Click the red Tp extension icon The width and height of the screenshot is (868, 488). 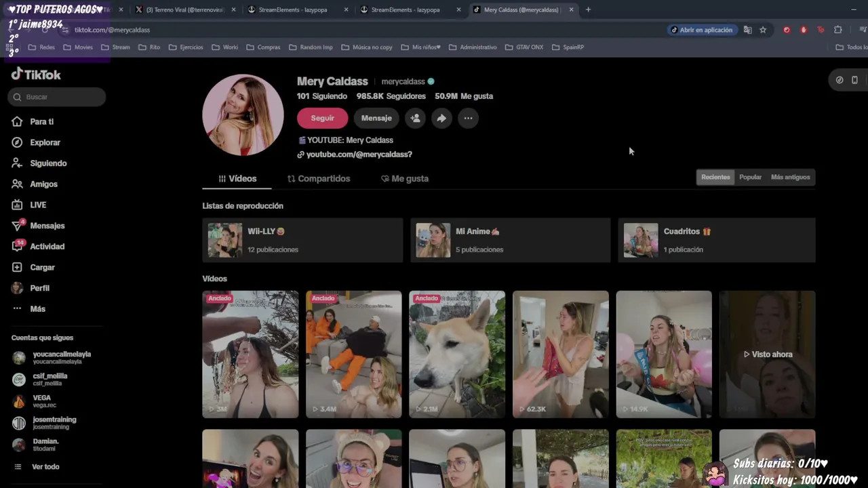tap(821, 30)
